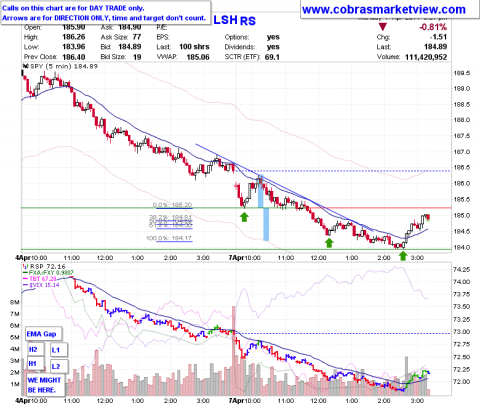Image resolution: width=480 pixels, height=406 pixels.
Task: Click the L2 label box
Action: [56, 366]
